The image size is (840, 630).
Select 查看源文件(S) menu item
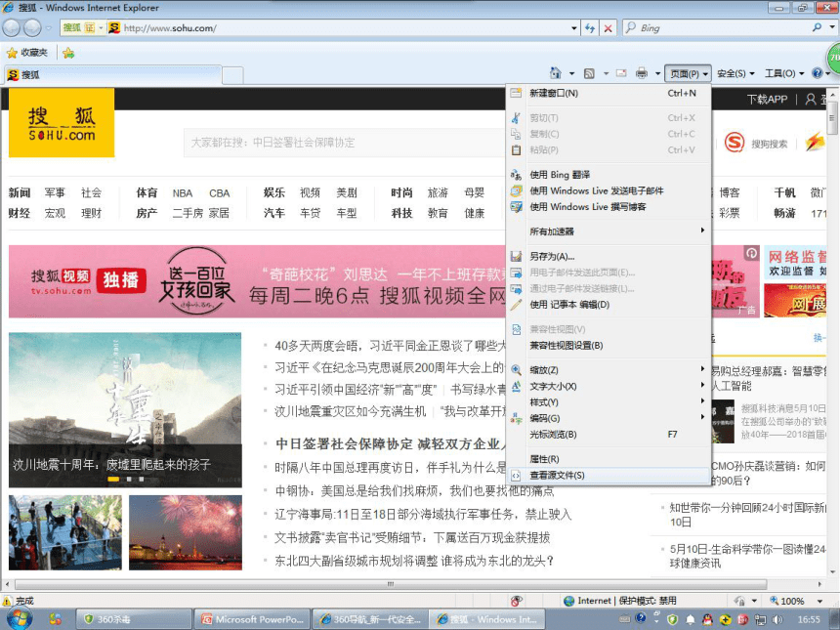tap(609, 475)
